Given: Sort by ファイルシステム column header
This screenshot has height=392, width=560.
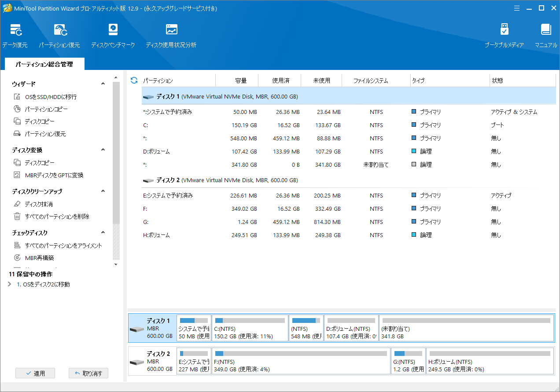Looking at the screenshot, I should pyautogui.click(x=376, y=81).
